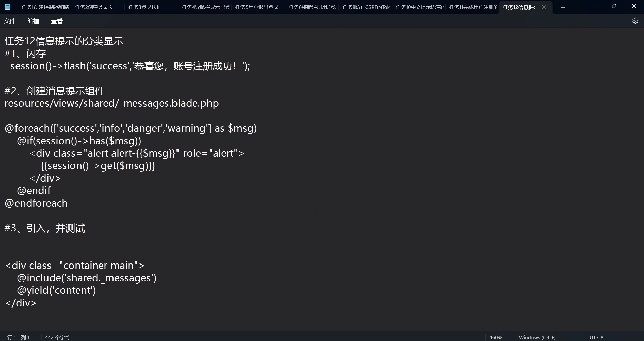Click the Windows (CRLF) line-ending indicator
Image resolution: width=644 pixels, height=341 pixels.
pyautogui.click(x=537, y=337)
